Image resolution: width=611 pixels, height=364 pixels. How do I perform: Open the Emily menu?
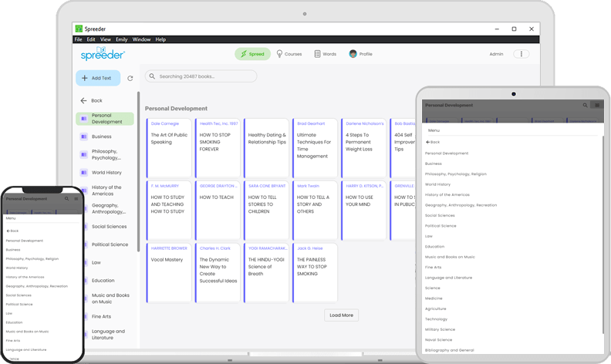(122, 39)
